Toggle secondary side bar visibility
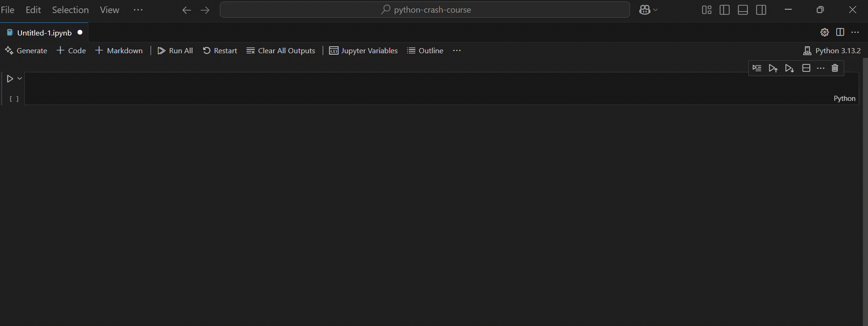868x326 pixels. [x=761, y=10]
